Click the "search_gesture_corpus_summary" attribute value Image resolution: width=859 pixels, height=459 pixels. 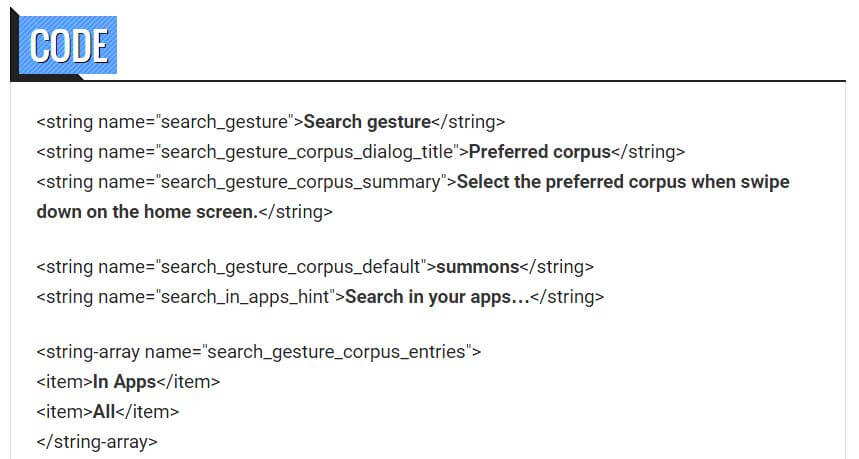point(301,182)
